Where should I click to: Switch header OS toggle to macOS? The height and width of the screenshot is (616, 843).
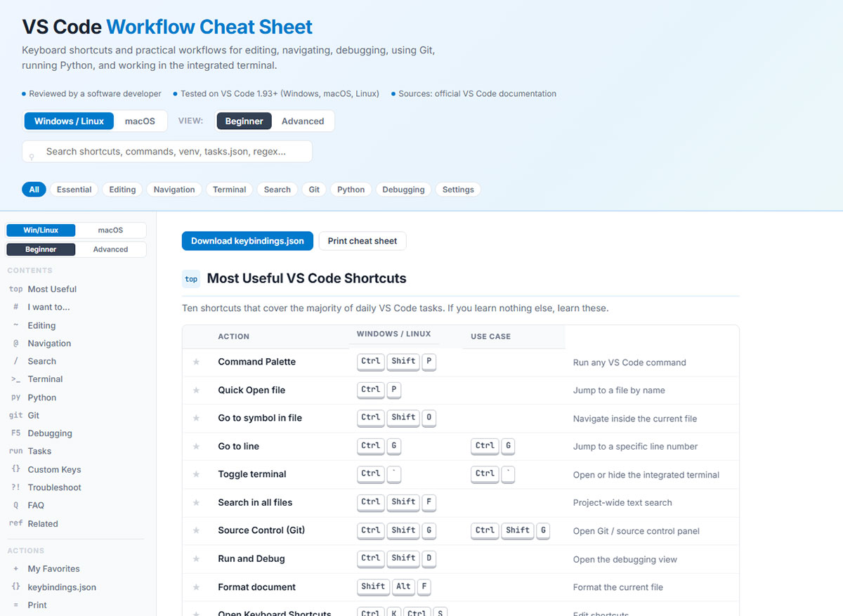click(140, 121)
